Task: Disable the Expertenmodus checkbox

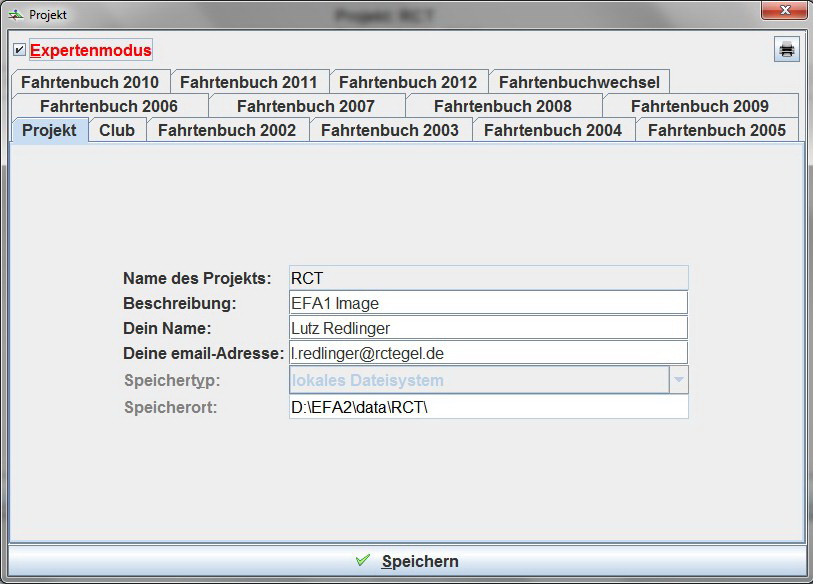Action: pos(17,48)
